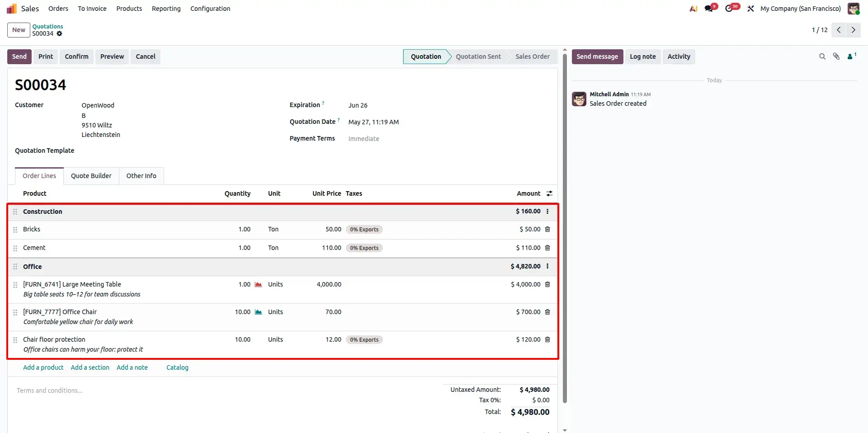
Task: Click Add a section link
Action: pyautogui.click(x=90, y=367)
